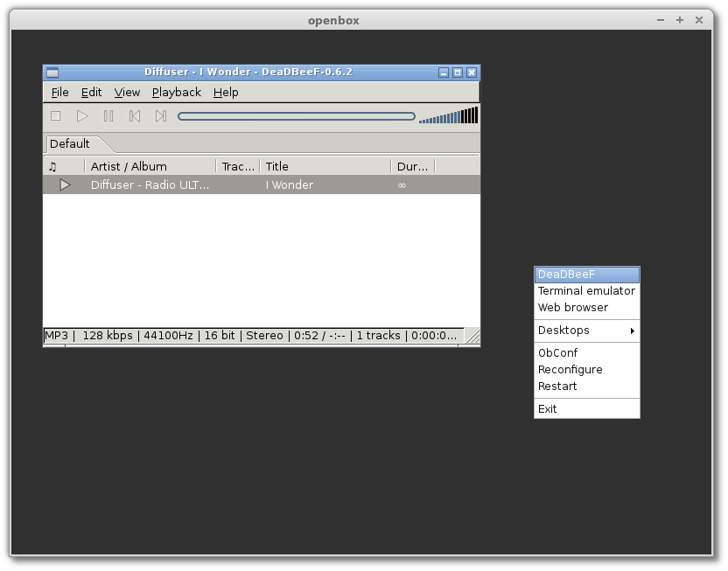Image resolution: width=728 pixels, height=571 pixels.
Task: Sort by Duration column header
Action: click(x=413, y=166)
